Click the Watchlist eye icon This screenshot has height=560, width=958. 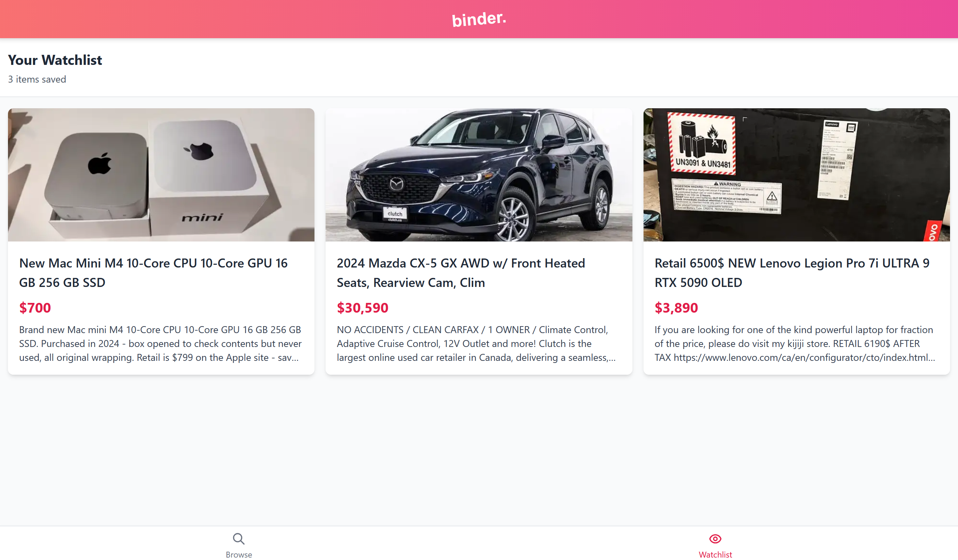click(x=715, y=538)
